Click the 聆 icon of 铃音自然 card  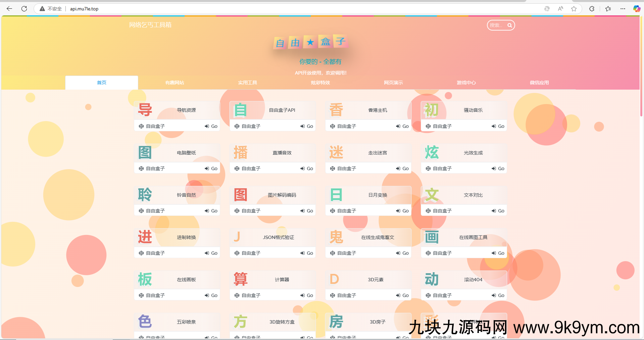click(x=145, y=195)
